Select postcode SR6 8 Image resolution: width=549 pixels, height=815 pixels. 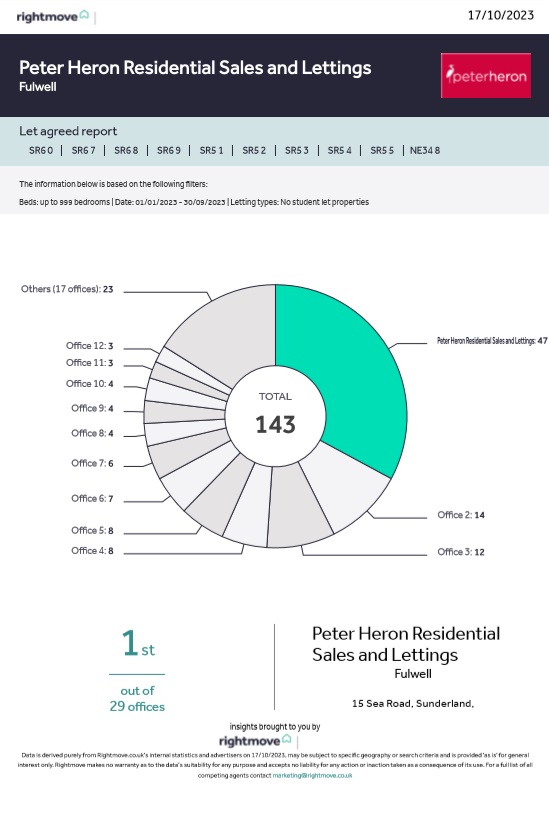126,150
